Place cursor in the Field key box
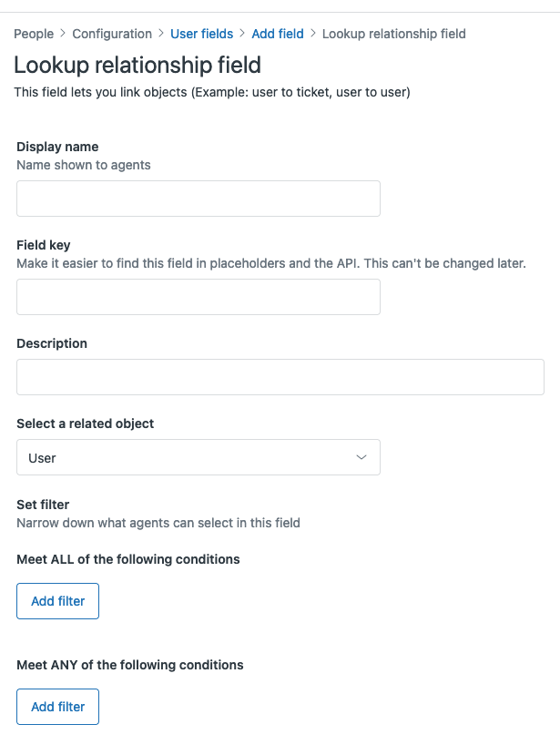This screenshot has width=560, height=745. (199, 297)
